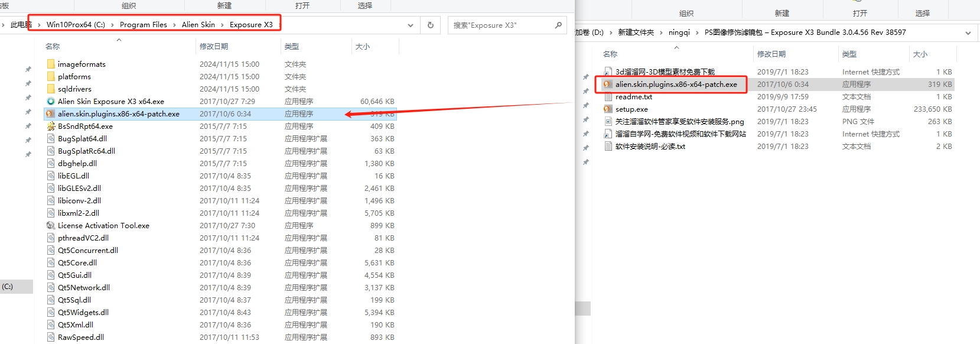Screen dimensions: 980x344
Task: Click the dbghelp.dll file icon
Action: [51, 163]
